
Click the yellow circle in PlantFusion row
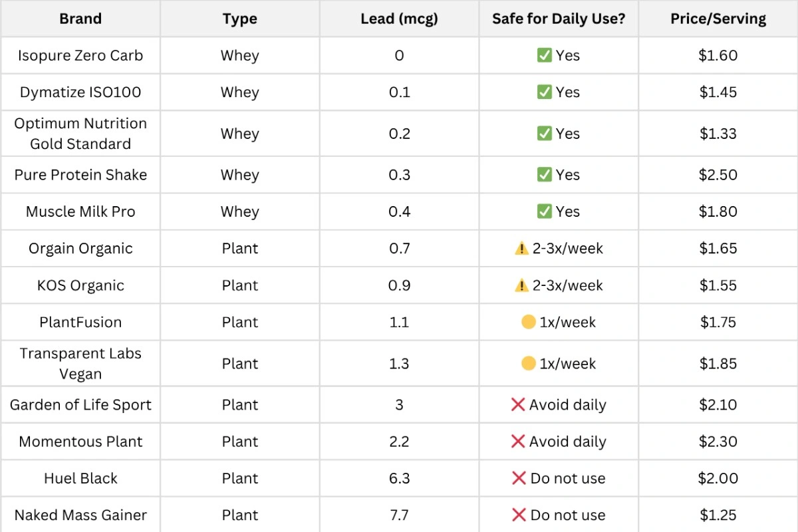click(x=529, y=323)
